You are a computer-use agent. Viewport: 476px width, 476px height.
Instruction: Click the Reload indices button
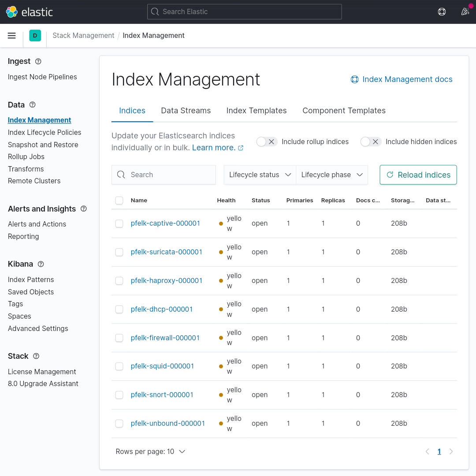[418, 175]
